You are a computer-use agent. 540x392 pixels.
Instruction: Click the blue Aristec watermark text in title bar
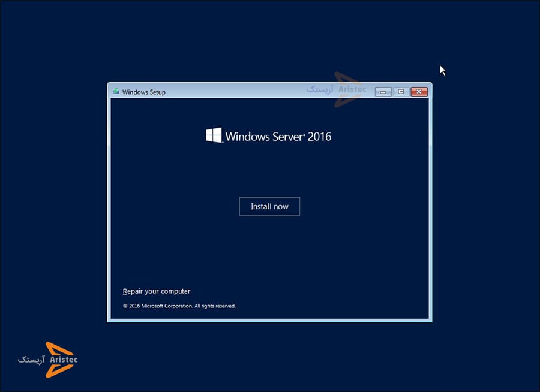pyautogui.click(x=352, y=89)
